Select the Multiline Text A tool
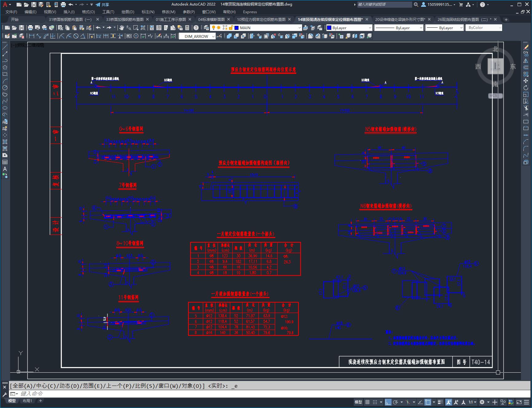Screen dimensions: 532x408 click(5, 169)
